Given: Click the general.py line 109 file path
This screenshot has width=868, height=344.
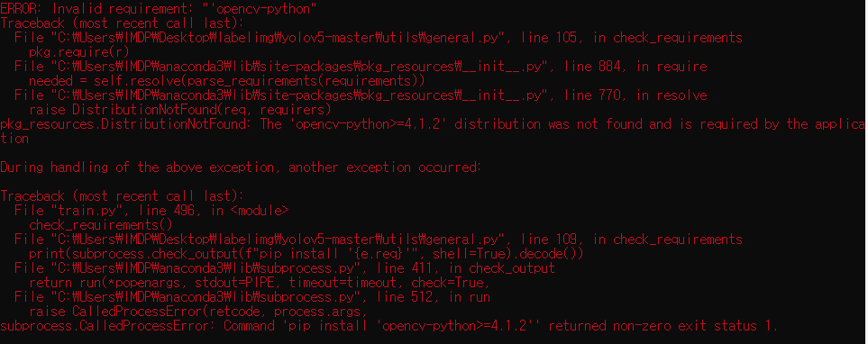Looking at the screenshot, I should [x=378, y=239].
